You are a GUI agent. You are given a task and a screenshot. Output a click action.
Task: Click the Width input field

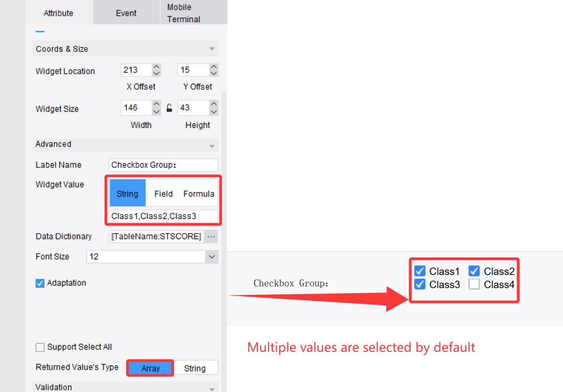point(136,107)
